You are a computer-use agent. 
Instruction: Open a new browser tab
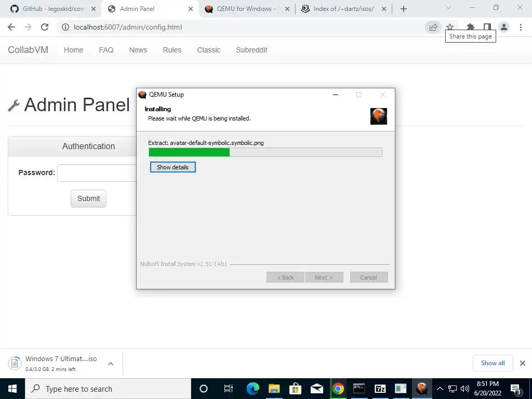coord(403,9)
